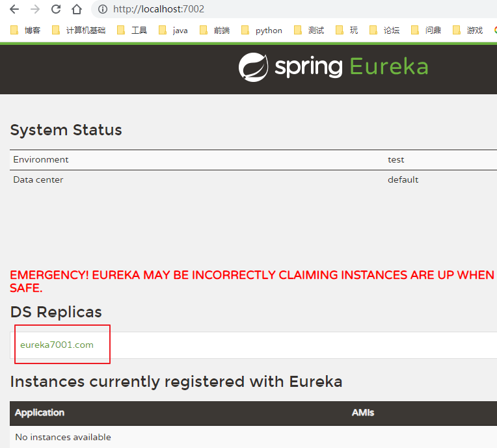This screenshot has width=497, height=448.
Task: Focus the localhost:7002 address bar
Action: [295, 9]
